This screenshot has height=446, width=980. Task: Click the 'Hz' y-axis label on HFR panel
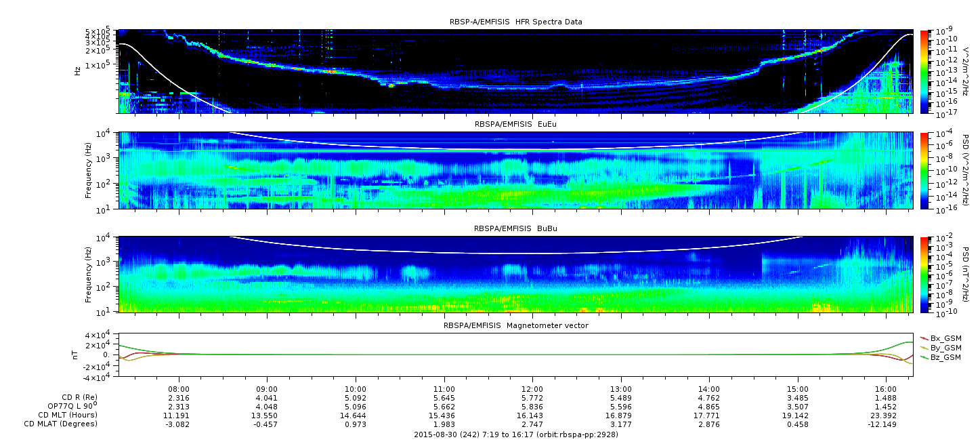coord(79,71)
